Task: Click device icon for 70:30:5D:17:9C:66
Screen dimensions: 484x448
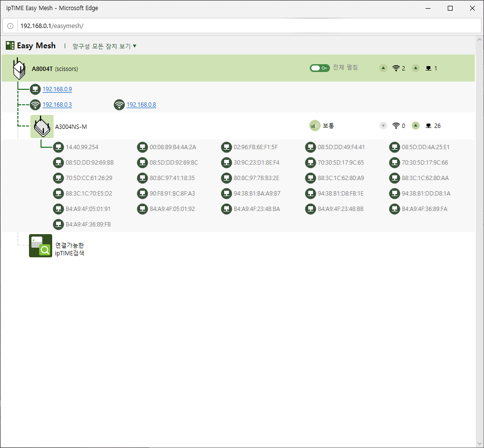Action: coord(395,163)
